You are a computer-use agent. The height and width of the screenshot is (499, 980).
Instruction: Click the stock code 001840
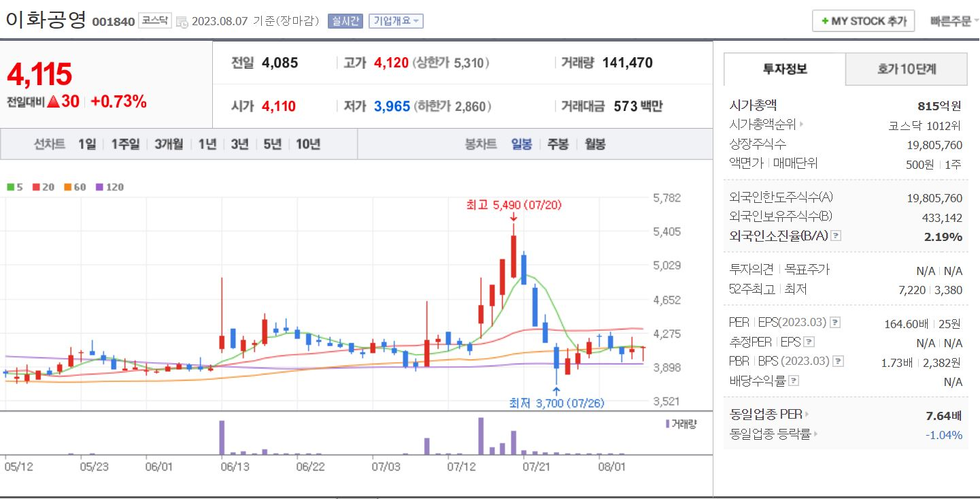pos(113,22)
